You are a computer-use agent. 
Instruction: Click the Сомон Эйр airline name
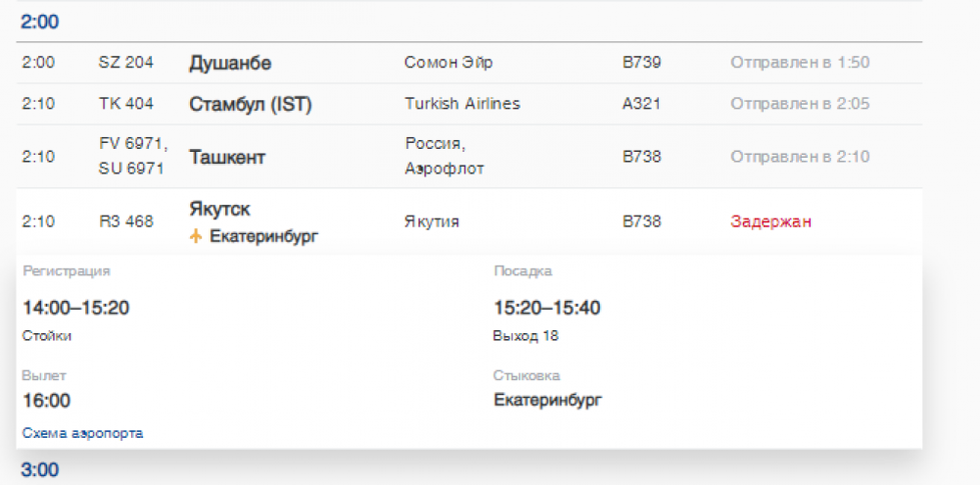[x=448, y=63]
